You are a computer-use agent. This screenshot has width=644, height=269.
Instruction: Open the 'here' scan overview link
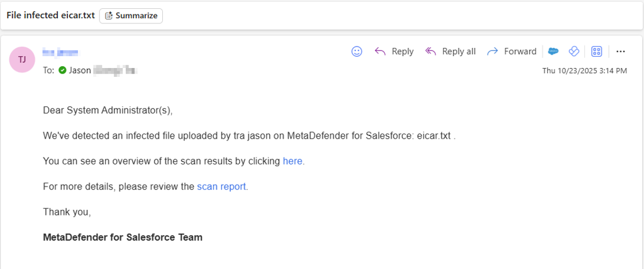click(292, 161)
